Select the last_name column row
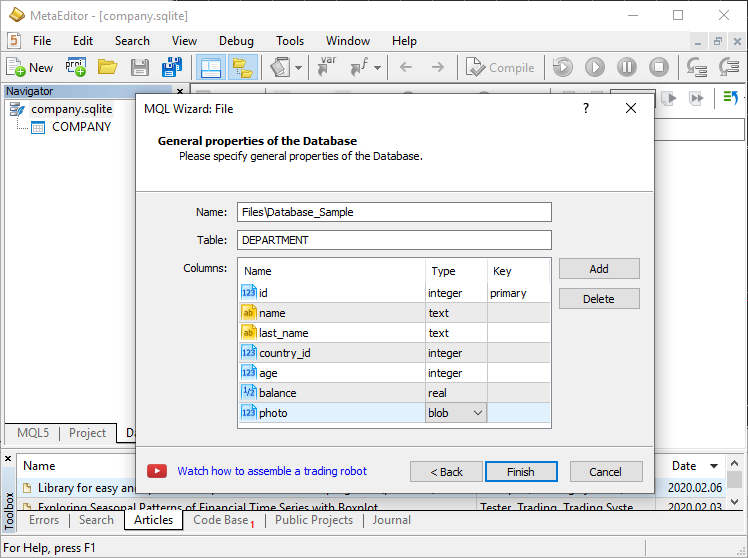748x558 pixels. click(394, 333)
